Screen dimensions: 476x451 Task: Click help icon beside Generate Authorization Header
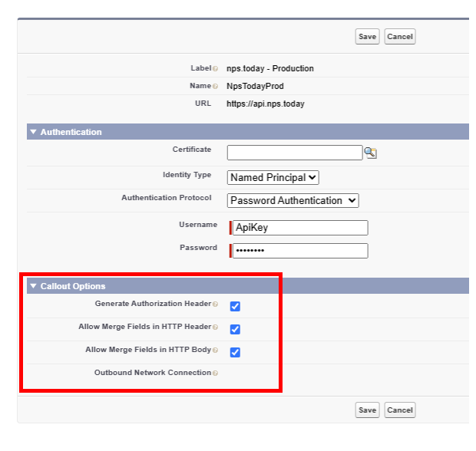(215, 305)
